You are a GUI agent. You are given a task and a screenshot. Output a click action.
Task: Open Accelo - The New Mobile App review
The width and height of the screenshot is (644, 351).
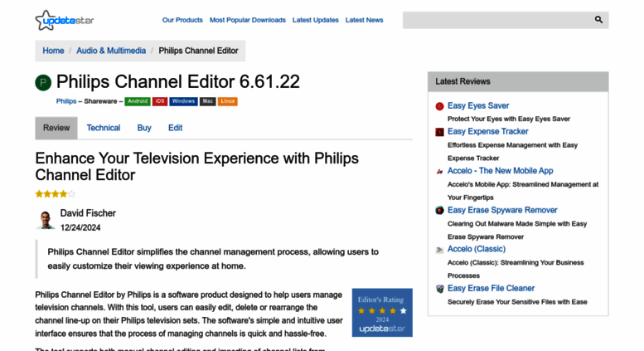501,171
